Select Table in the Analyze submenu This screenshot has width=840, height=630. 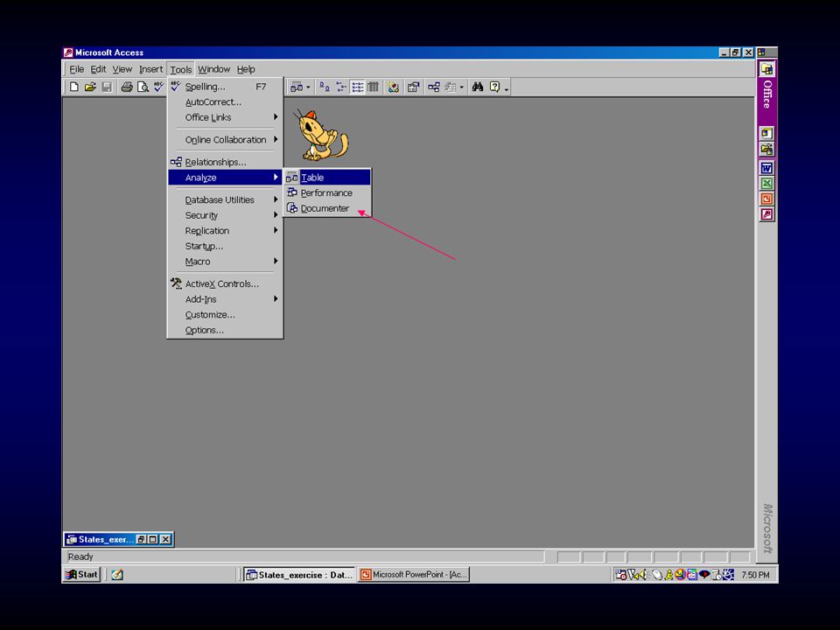(327, 178)
